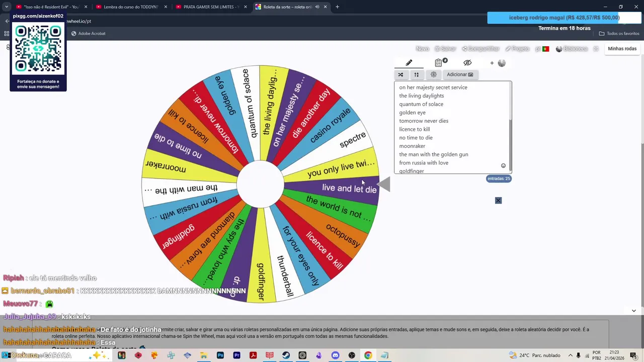Open Premiere Pro from the taskbar

tap(236, 355)
